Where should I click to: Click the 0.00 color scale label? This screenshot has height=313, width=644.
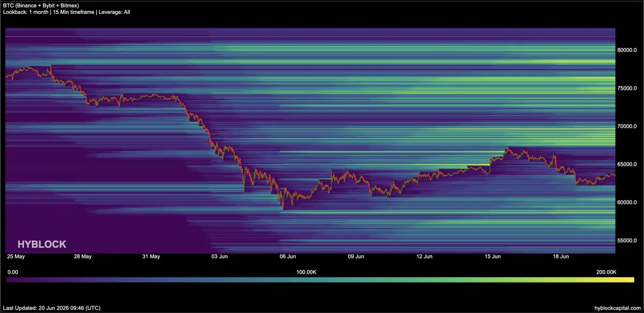13,272
